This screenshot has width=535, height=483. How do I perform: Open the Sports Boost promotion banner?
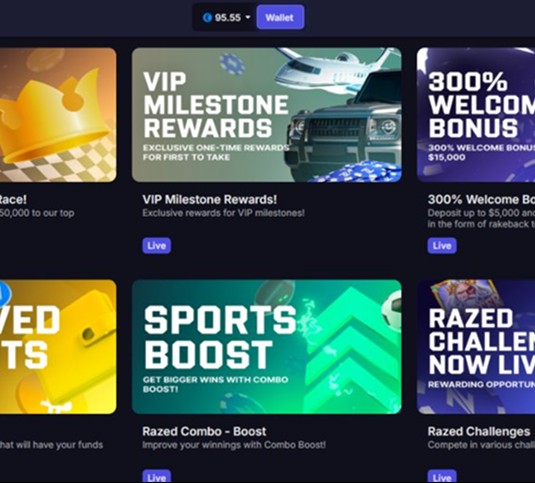[266, 347]
